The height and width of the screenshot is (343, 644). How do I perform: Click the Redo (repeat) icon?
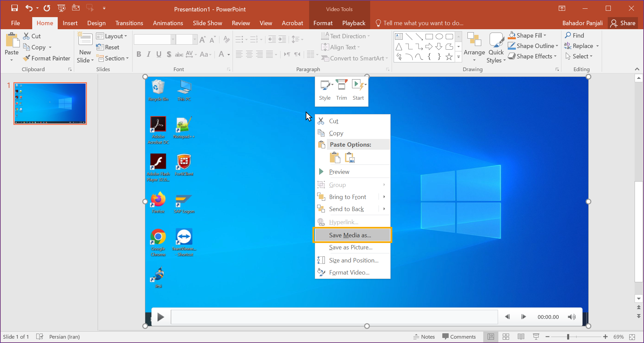(47, 8)
